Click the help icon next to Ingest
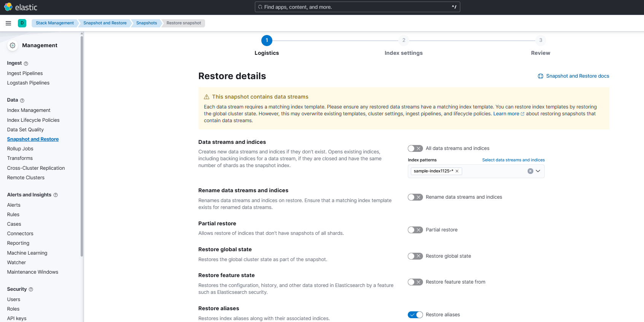The width and height of the screenshot is (644, 322). 26,64
